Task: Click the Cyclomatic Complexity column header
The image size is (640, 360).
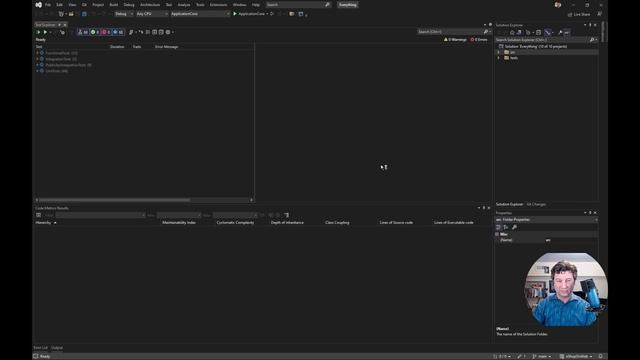Action: [235, 223]
